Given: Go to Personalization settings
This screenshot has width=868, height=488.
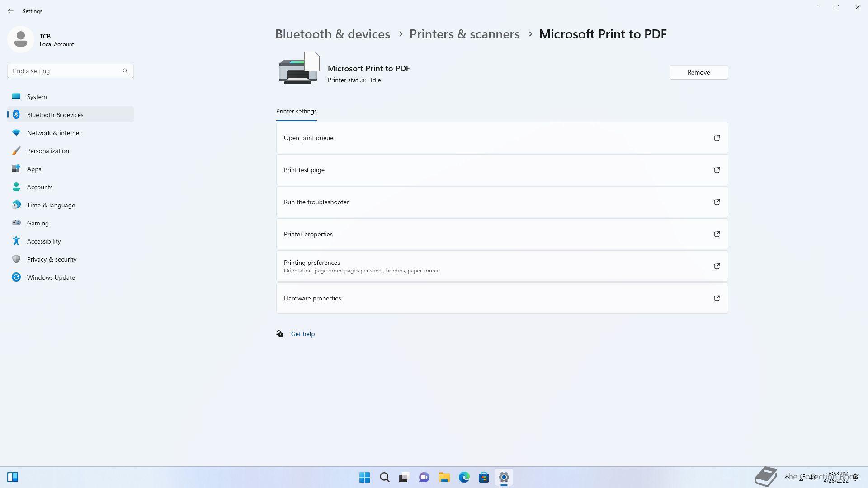Looking at the screenshot, I should (x=71, y=151).
